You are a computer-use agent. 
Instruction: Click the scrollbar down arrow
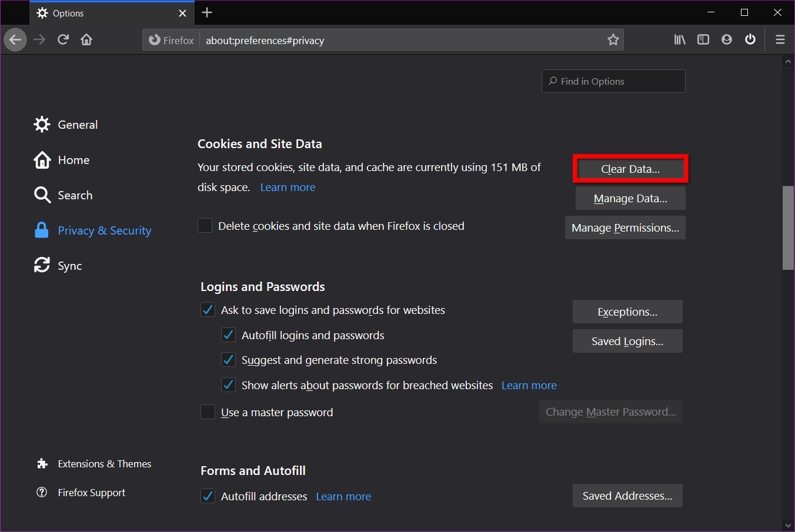coord(789,525)
